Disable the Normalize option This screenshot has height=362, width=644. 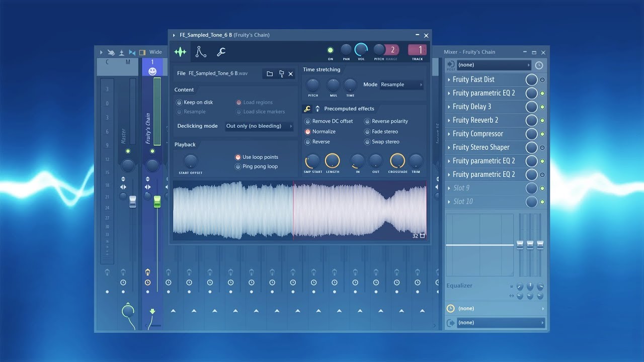[308, 131]
